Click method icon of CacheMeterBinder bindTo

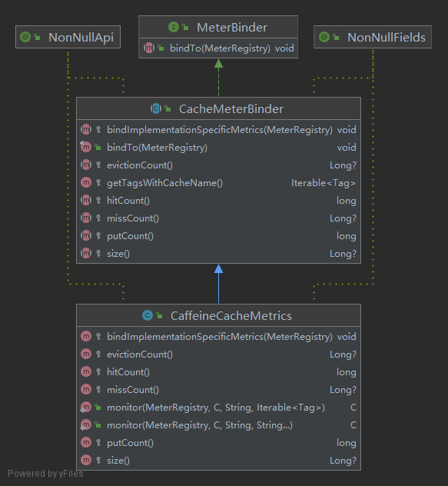click(86, 147)
